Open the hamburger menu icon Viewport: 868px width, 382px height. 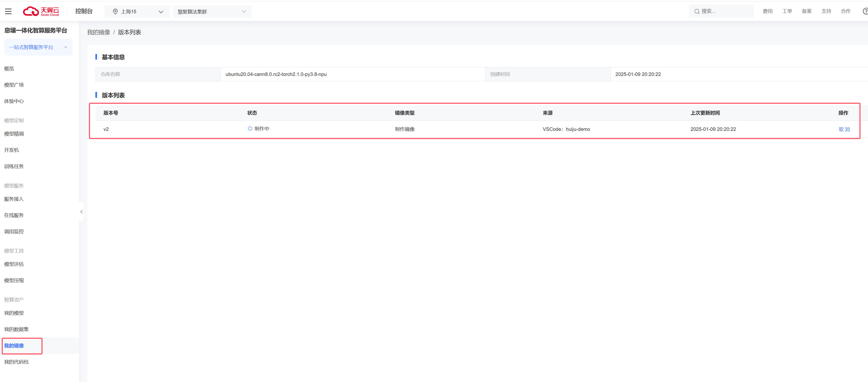pos(8,11)
